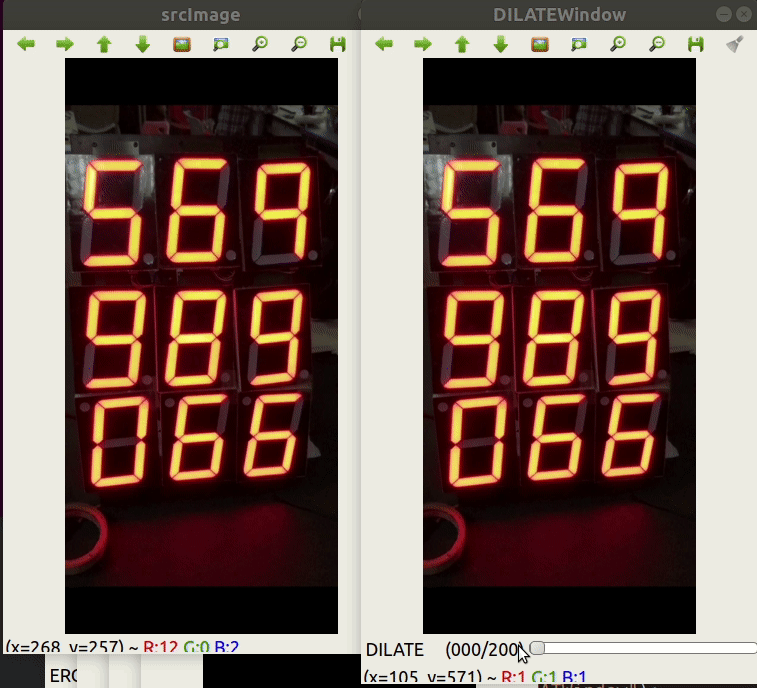The height and width of the screenshot is (688, 757).
Task: Close the DILATEWindow
Action: [744, 14]
